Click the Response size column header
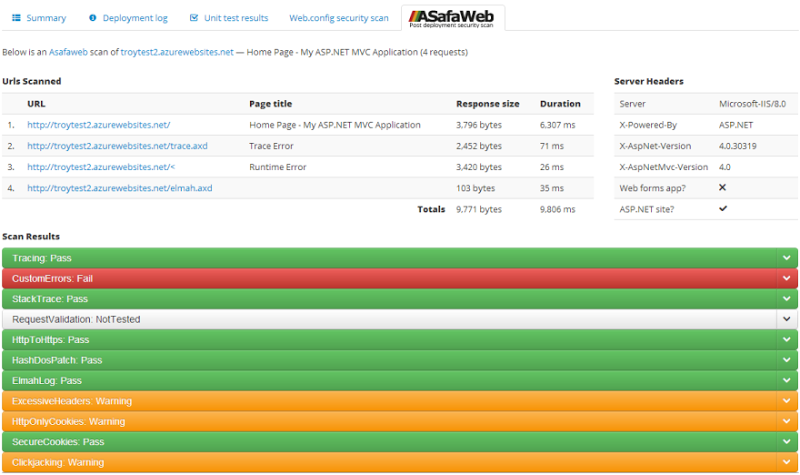The height and width of the screenshot is (475, 800). point(488,104)
